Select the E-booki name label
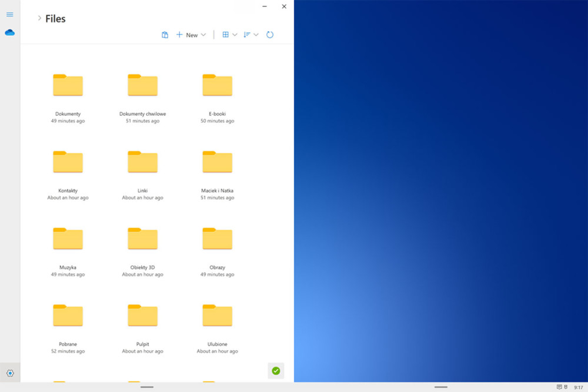588x392 pixels. 217,114
